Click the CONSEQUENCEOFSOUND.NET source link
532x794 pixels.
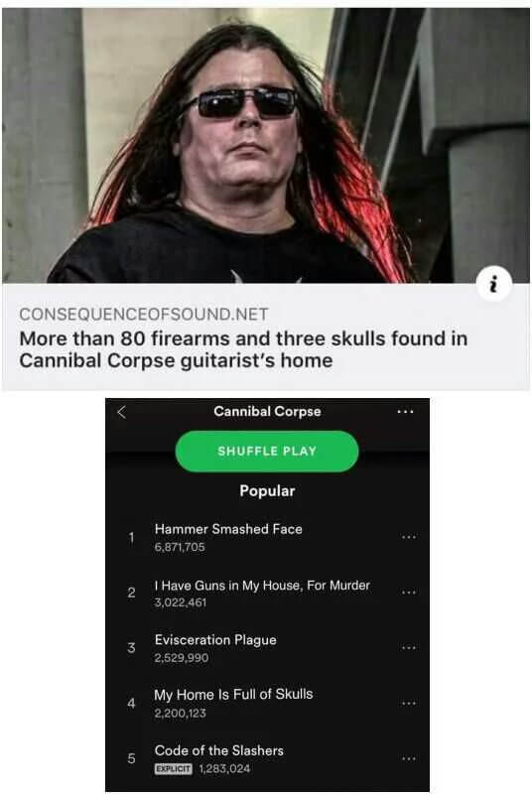pos(144,315)
